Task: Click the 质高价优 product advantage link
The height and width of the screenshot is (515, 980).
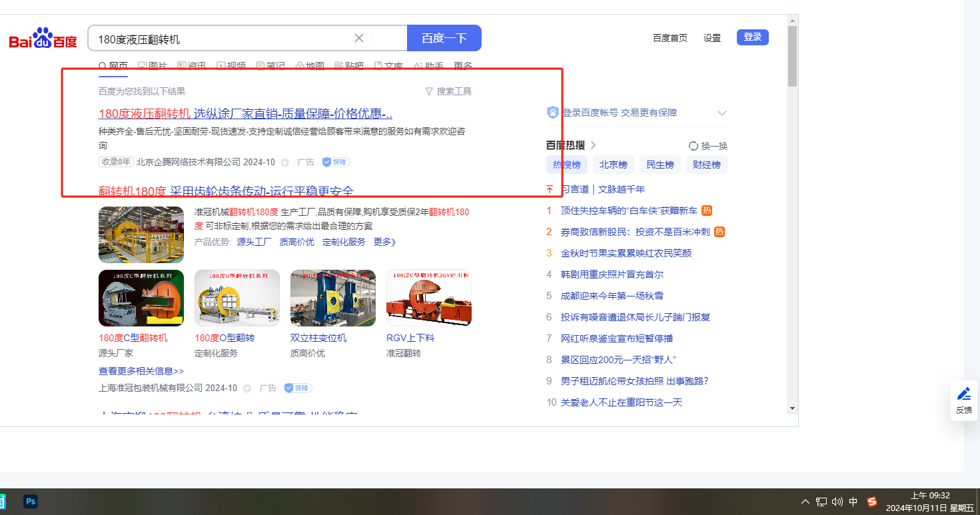Action: (x=297, y=242)
